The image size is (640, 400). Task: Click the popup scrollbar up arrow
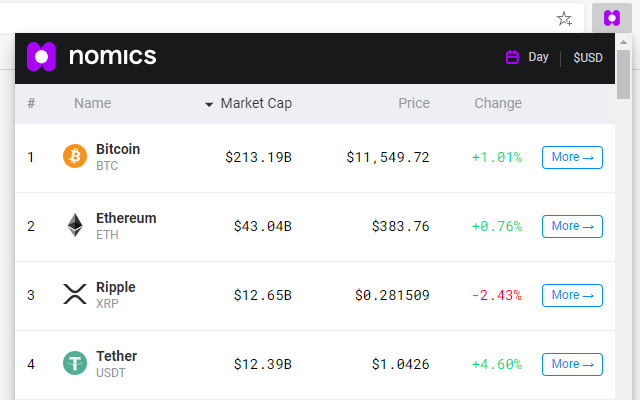(x=623, y=42)
